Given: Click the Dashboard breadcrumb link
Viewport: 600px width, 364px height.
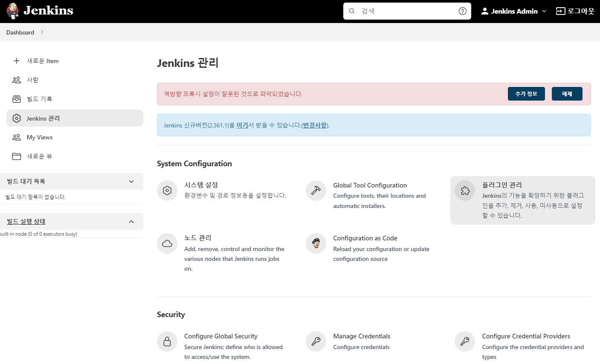Looking at the screenshot, I should [20, 32].
